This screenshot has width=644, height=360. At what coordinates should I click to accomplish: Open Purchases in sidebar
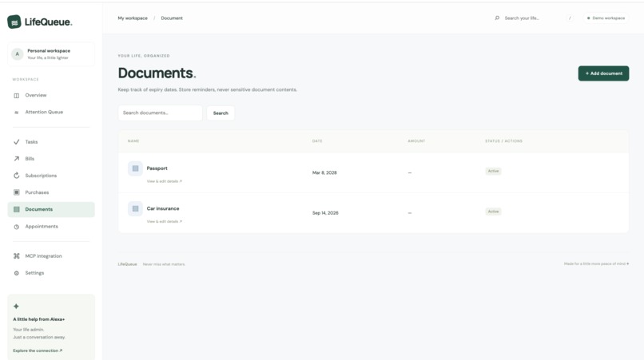[x=51, y=192]
